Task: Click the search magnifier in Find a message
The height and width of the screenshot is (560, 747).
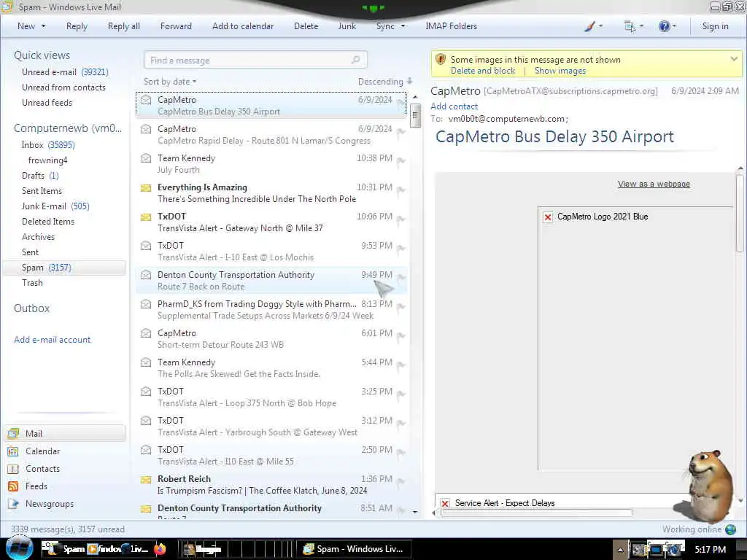Action: 355,60
